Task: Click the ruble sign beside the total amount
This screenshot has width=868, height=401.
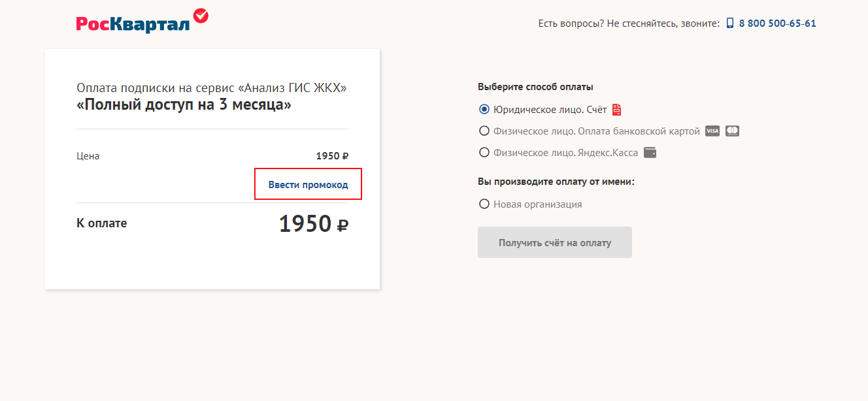Action: pyautogui.click(x=342, y=225)
